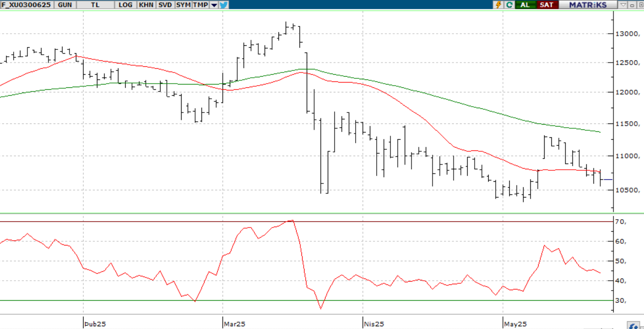Click the Þub25 date axis label
Viewport: 644px width, 329px height.
(95, 324)
